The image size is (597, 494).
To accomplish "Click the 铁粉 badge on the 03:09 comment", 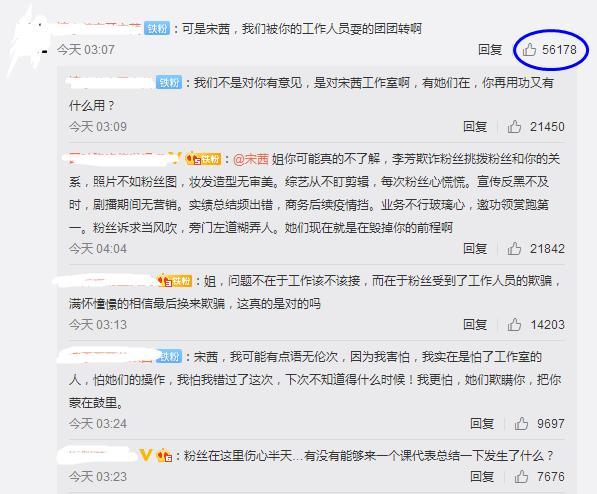I will coord(169,82).
